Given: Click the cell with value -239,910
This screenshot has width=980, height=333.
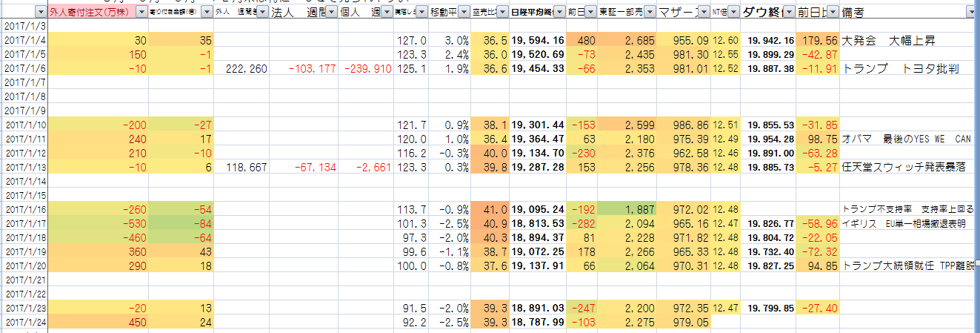Looking at the screenshot, I should tap(366, 68).
